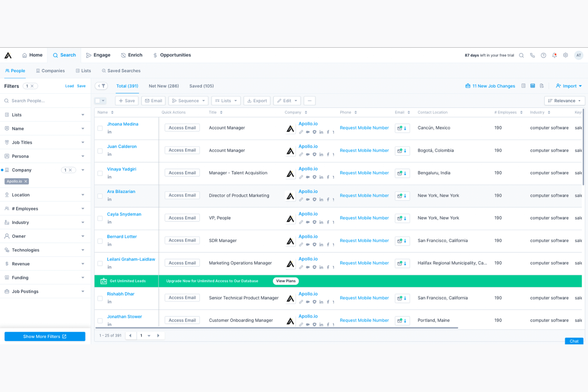The image size is (588, 392).
Task: Click the Apollo logo in top bar
Action: pos(8,55)
